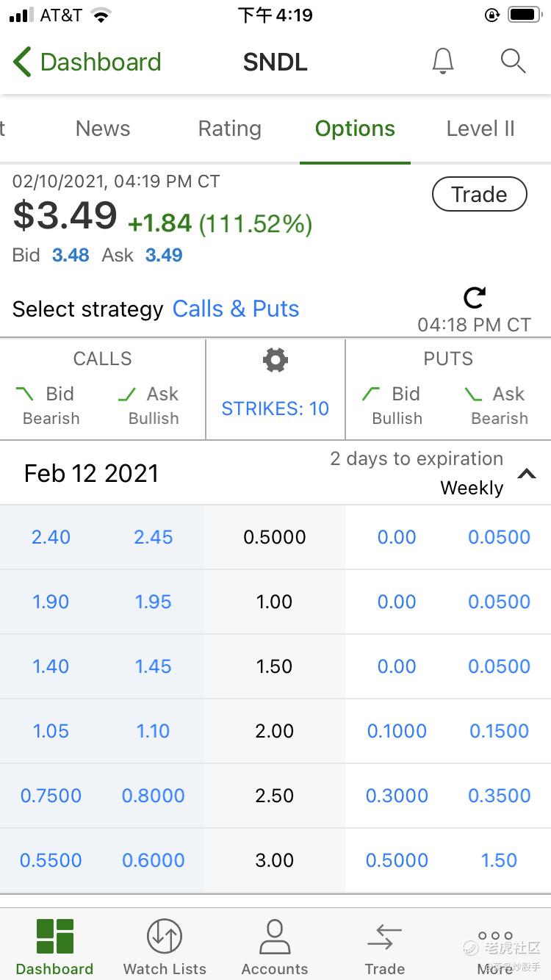Viewport: 551px width, 980px height.
Task: Open Watch Lists bottom icon
Action: [x=165, y=937]
